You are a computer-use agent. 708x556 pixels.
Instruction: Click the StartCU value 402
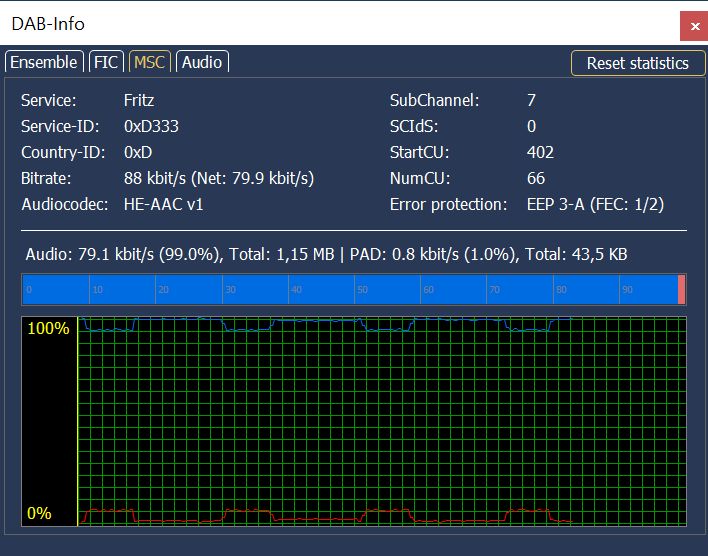pos(540,152)
